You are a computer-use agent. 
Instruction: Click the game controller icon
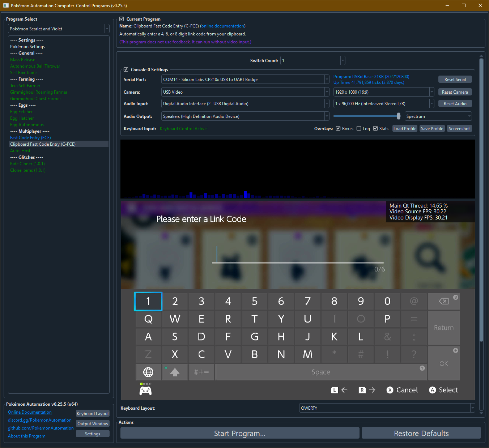[145, 391]
